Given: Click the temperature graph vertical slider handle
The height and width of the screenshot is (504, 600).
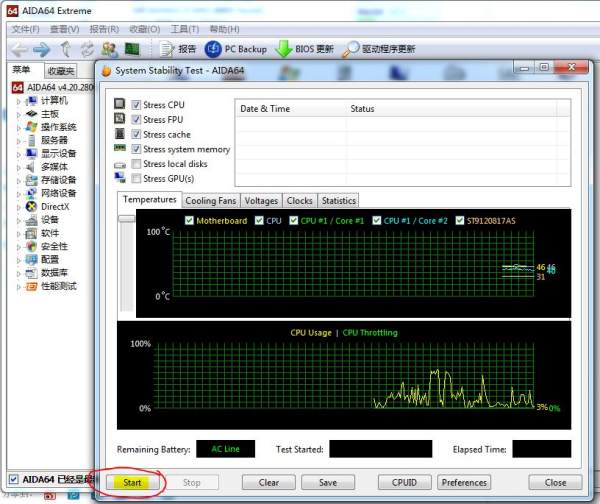Looking at the screenshot, I should (x=126, y=220).
